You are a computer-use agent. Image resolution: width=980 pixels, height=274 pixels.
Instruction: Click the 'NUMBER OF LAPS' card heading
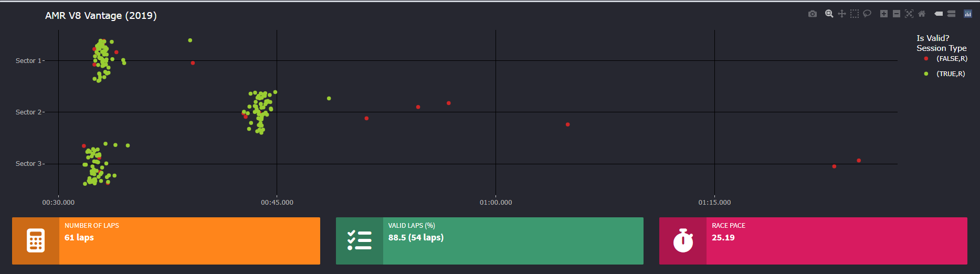pos(92,226)
